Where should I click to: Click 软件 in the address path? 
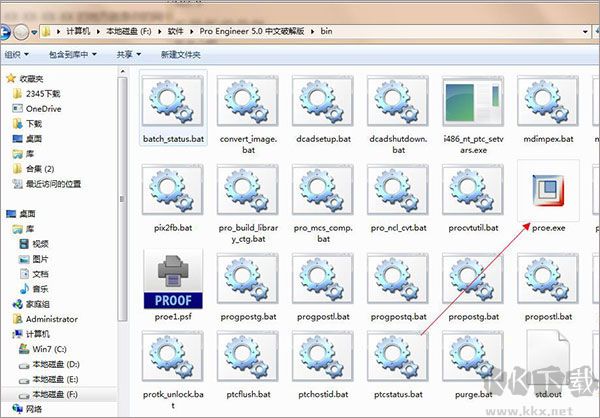175,31
